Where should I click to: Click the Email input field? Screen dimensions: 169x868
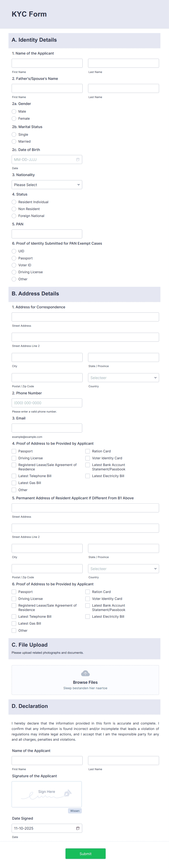(x=47, y=428)
